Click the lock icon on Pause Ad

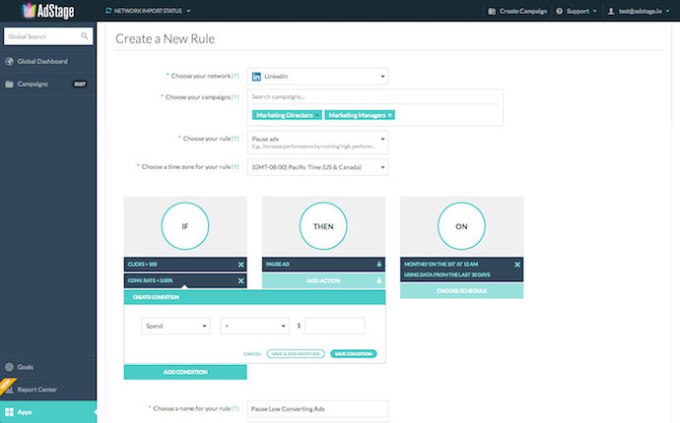(379, 264)
